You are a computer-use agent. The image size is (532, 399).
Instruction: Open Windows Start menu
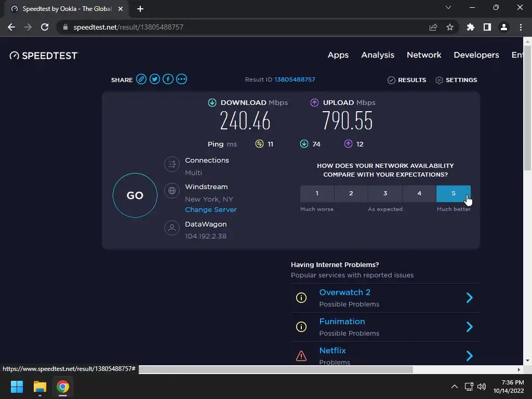click(17, 387)
